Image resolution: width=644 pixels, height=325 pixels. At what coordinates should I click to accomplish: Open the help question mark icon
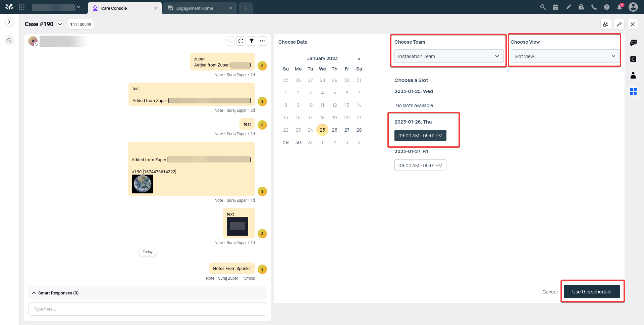(x=607, y=7)
